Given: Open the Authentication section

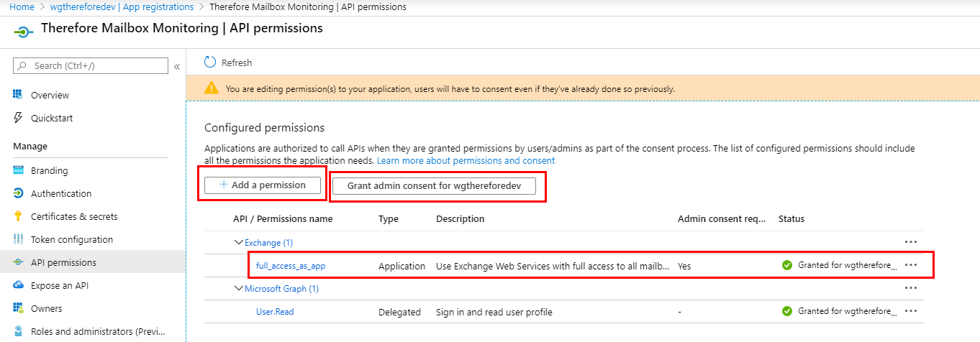Looking at the screenshot, I should click(x=60, y=194).
